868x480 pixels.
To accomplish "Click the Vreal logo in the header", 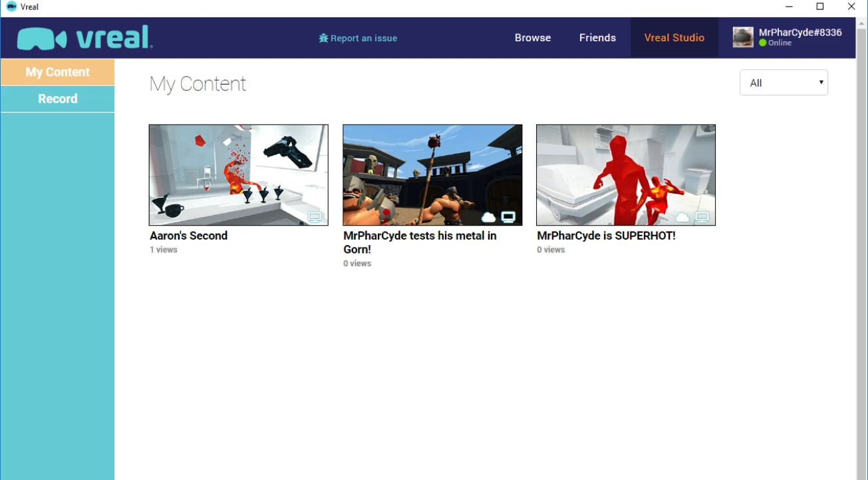I will (x=85, y=38).
